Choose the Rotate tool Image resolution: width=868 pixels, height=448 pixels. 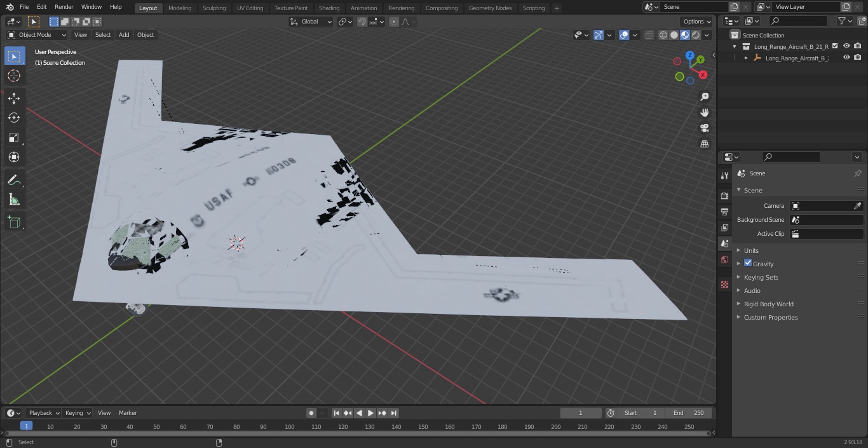click(x=14, y=118)
